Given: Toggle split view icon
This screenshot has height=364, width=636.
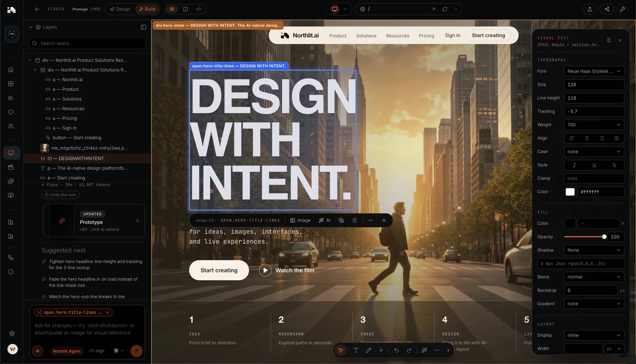Looking at the screenshot, I should (x=185, y=9).
